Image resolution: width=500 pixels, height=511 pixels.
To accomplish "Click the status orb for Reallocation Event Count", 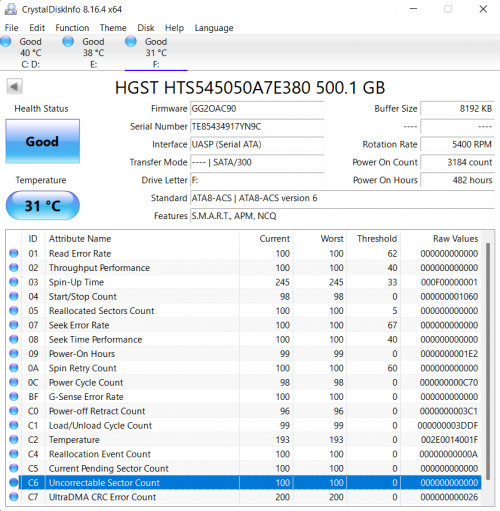I will [14, 454].
